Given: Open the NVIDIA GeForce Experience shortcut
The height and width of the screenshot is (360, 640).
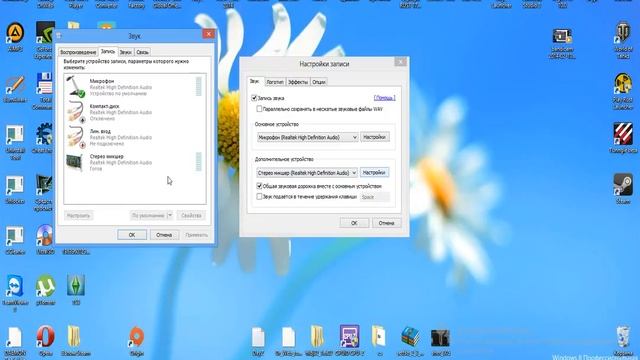Looking at the screenshot, I should [x=45, y=33].
